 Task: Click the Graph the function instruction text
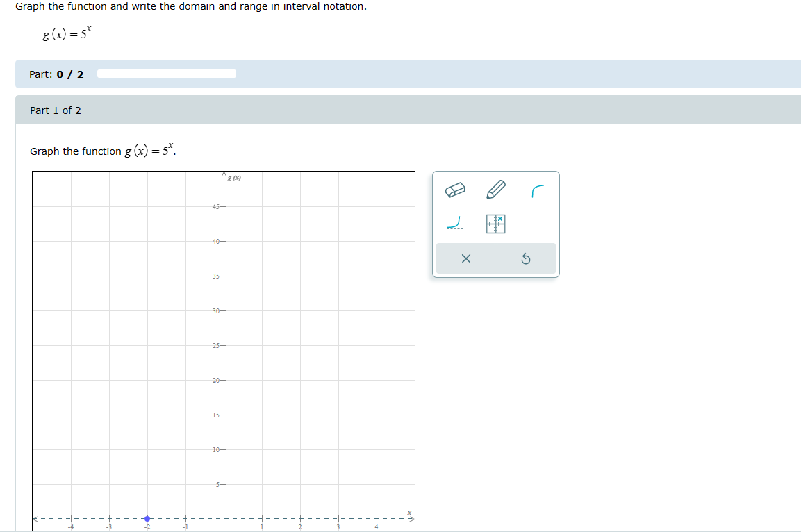click(x=101, y=151)
